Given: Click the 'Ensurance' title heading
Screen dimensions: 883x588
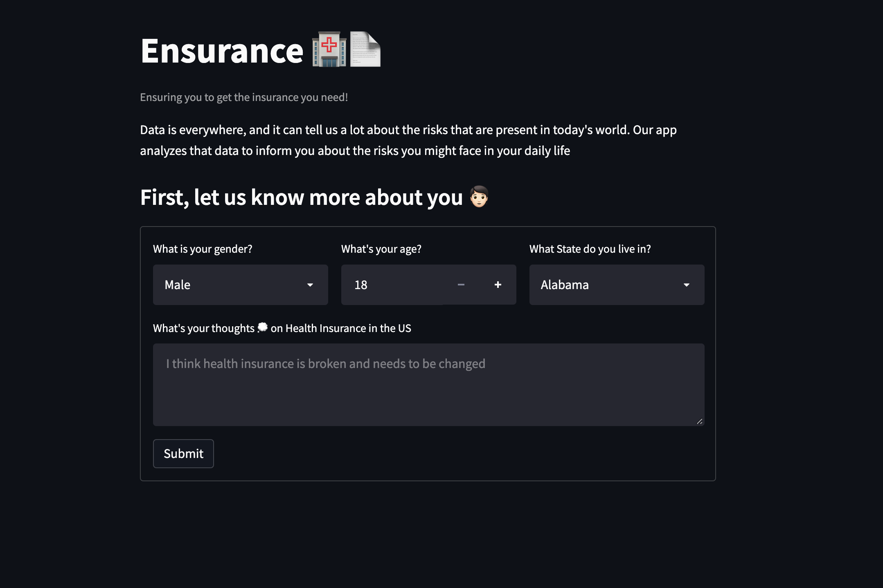Looking at the screenshot, I should pyautogui.click(x=222, y=51).
